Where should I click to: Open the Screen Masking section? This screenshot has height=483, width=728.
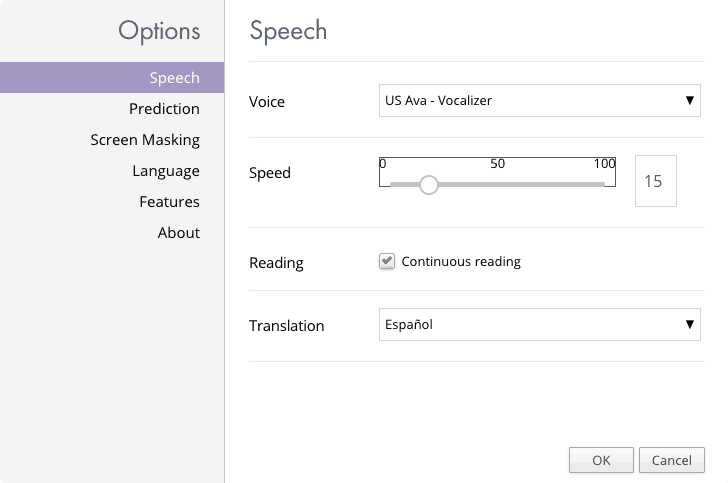click(x=145, y=140)
